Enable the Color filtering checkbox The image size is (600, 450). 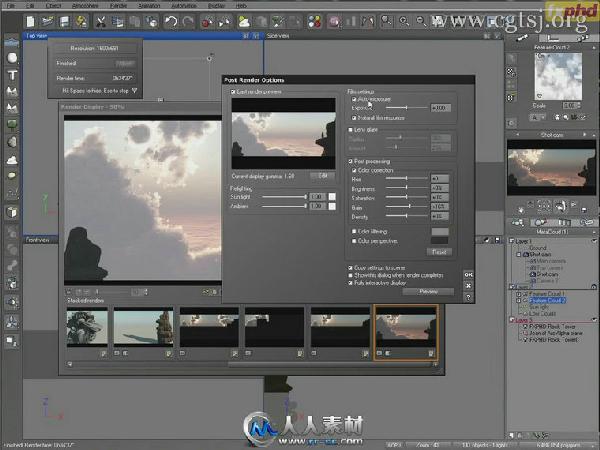(354, 232)
